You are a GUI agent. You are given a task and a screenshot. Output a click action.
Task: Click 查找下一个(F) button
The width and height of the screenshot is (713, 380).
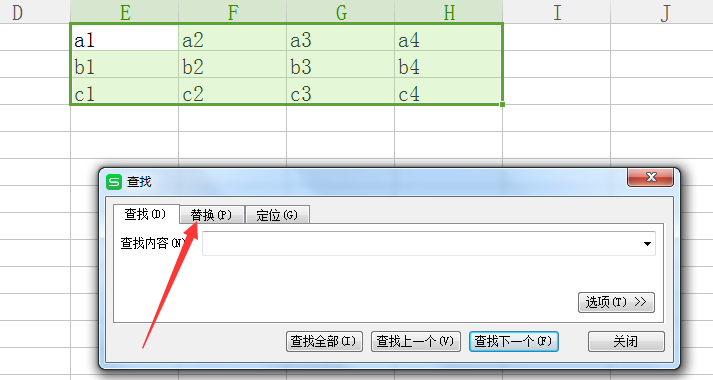[513, 341]
